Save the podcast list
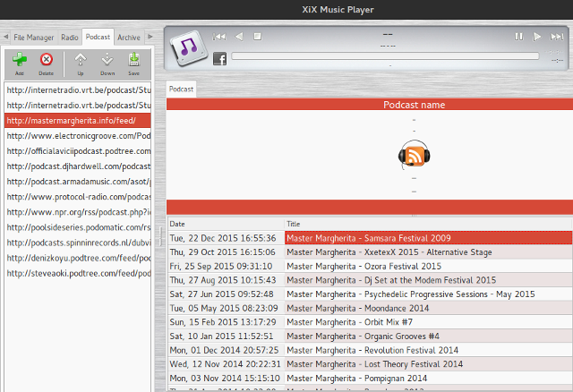This screenshot has width=573, height=392. (133, 63)
